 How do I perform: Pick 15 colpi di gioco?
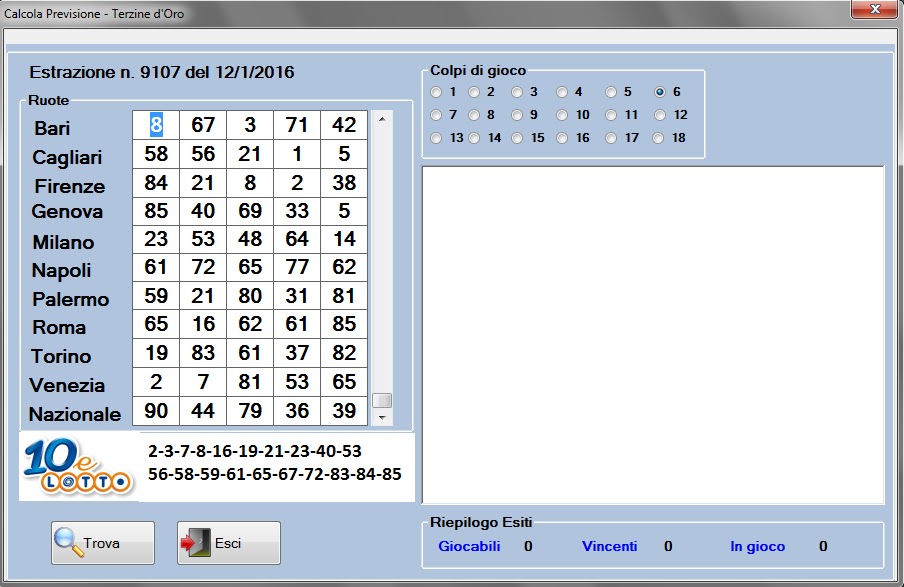pyautogui.click(x=517, y=138)
